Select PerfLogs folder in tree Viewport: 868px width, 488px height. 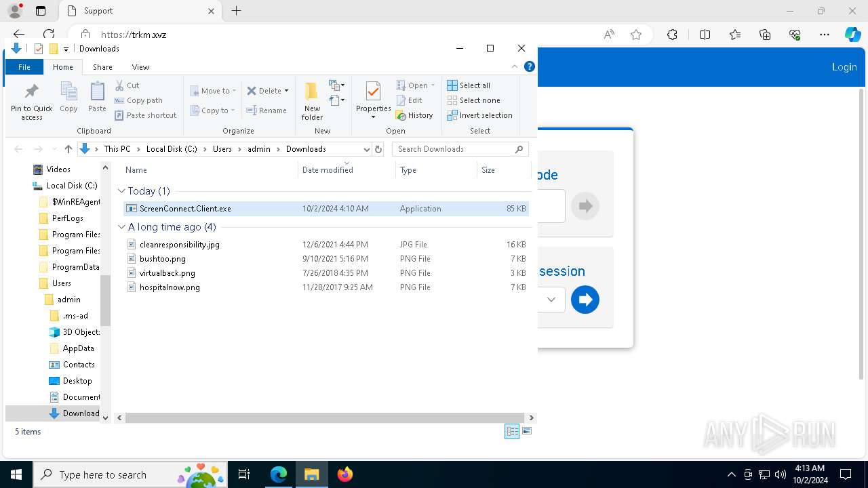[x=68, y=218]
